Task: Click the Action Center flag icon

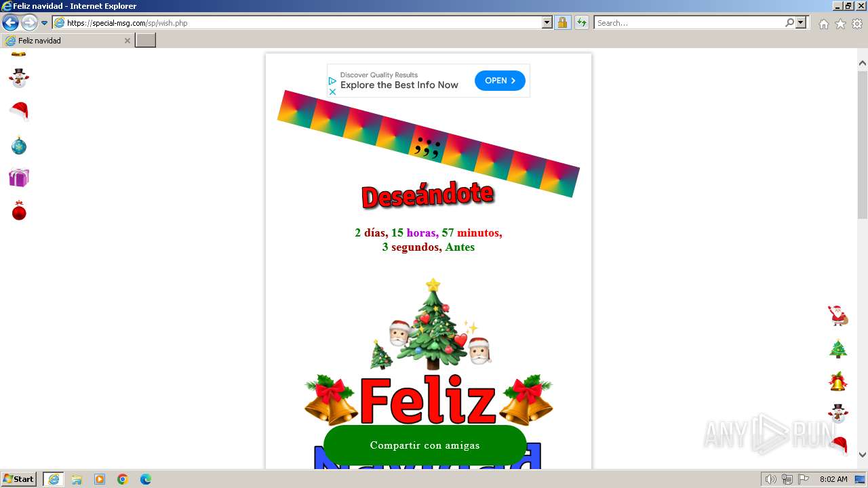Action: click(804, 479)
